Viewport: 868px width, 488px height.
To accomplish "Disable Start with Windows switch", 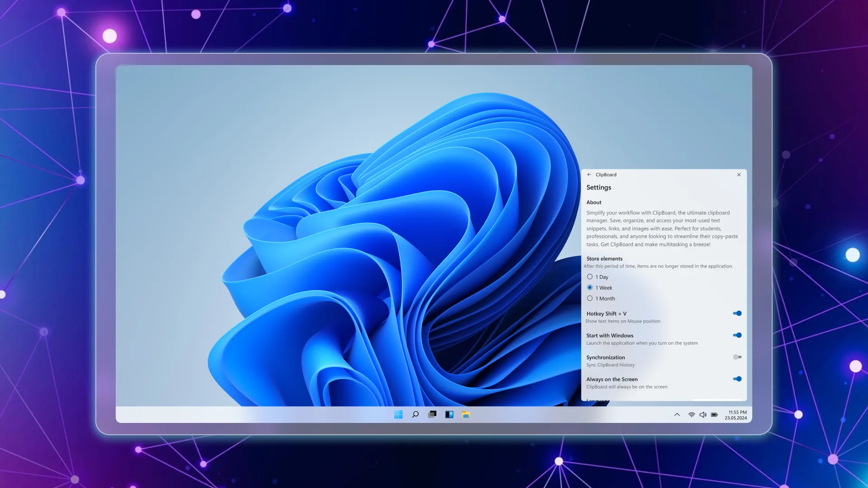I will point(737,335).
